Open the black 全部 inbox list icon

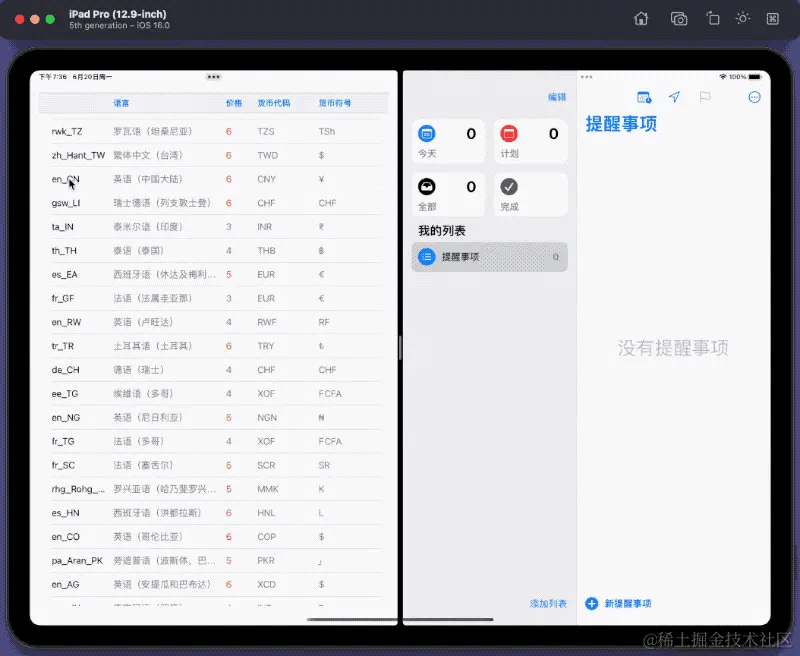coord(428,187)
